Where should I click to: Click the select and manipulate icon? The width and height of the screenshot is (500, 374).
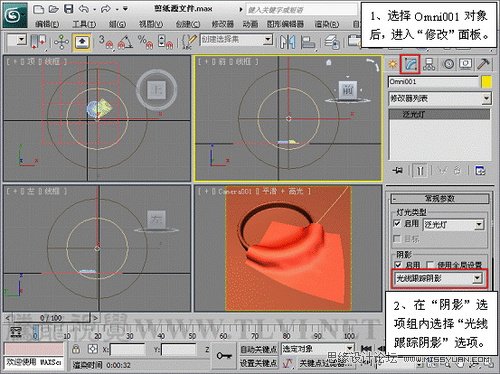point(61,42)
